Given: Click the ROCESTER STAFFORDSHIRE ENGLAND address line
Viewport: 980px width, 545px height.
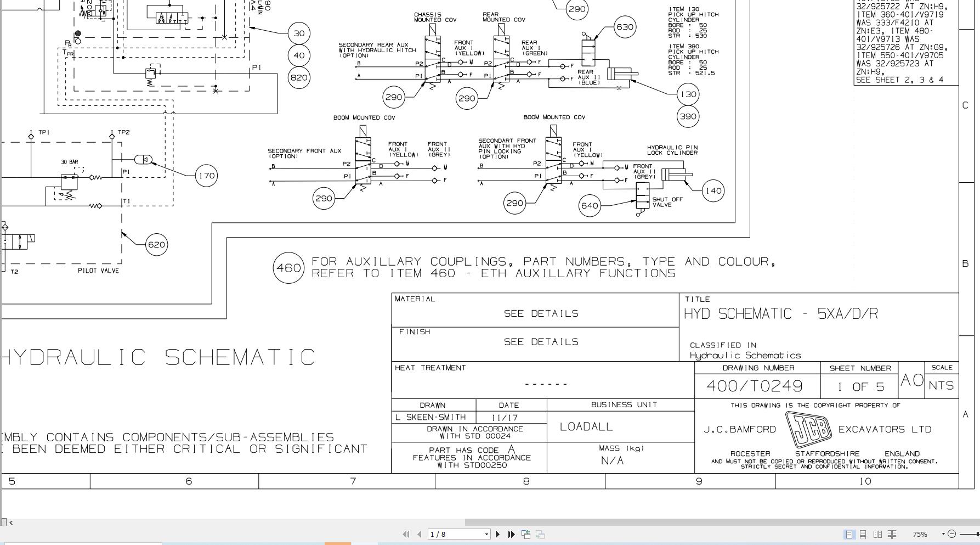Looking at the screenshot, I should [x=824, y=454].
